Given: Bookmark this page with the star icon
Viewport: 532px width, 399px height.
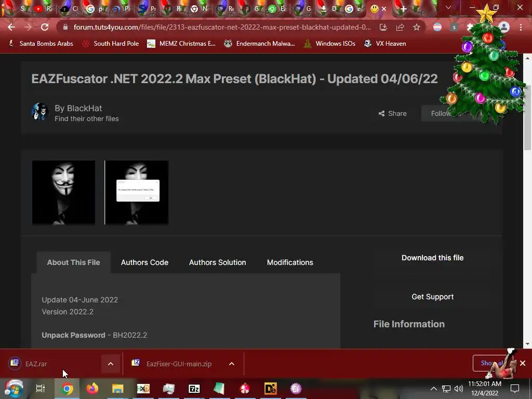Looking at the screenshot, I should click(x=417, y=27).
